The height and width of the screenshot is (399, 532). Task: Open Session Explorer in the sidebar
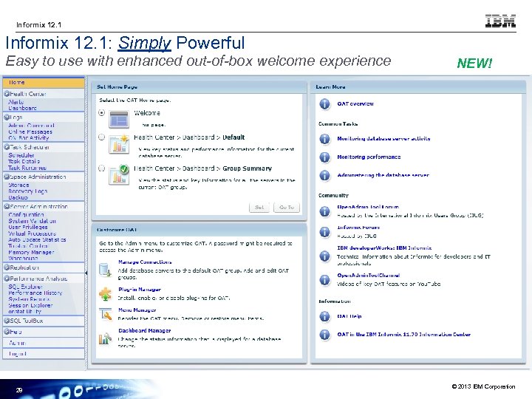pos(30,305)
